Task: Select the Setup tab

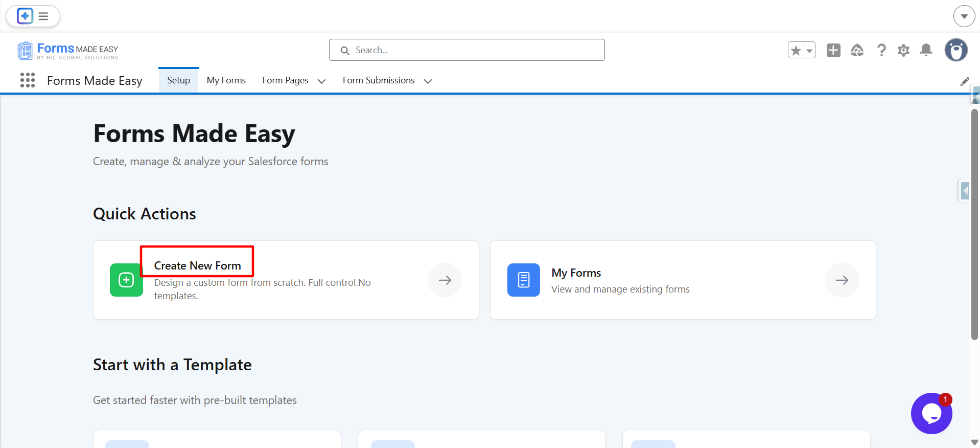Action: pyautogui.click(x=178, y=80)
